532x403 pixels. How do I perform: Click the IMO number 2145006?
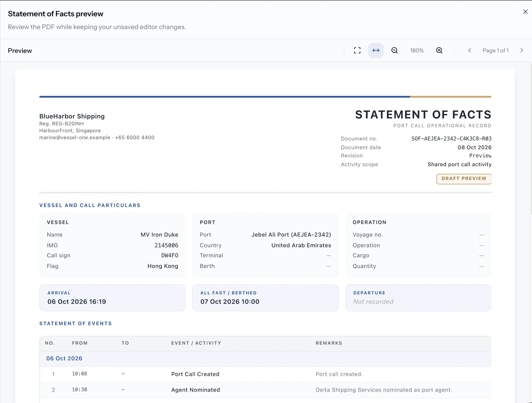point(166,245)
